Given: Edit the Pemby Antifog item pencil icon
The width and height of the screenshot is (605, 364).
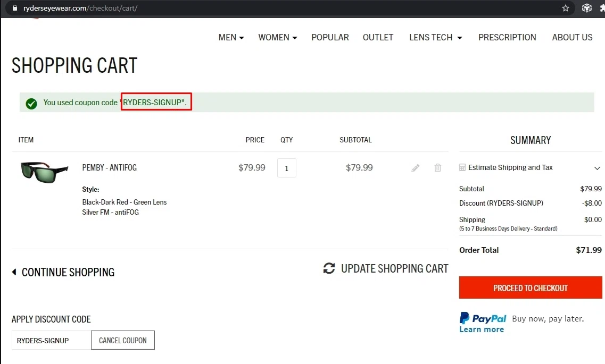Looking at the screenshot, I should (x=415, y=168).
